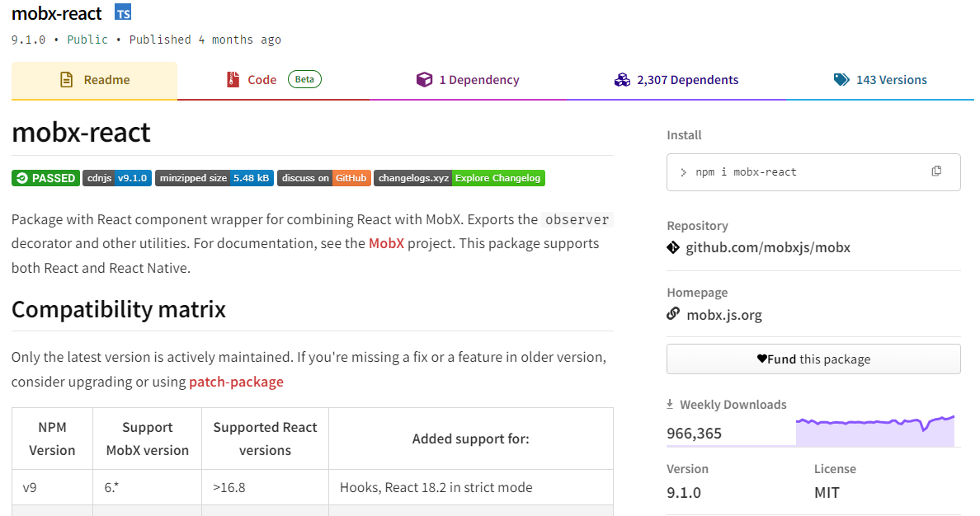
Task: Switch to the Code tab
Action: (x=274, y=81)
